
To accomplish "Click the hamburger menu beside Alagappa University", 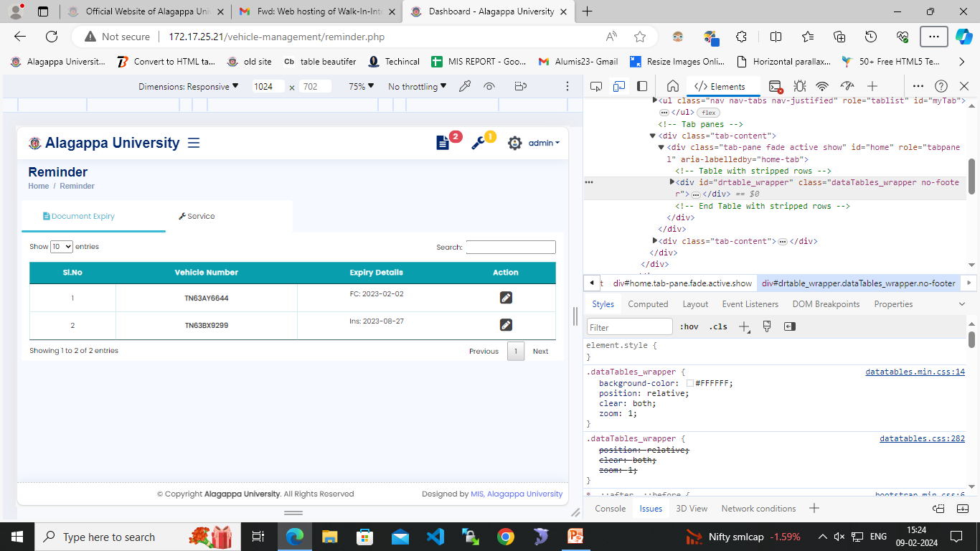I will [193, 143].
